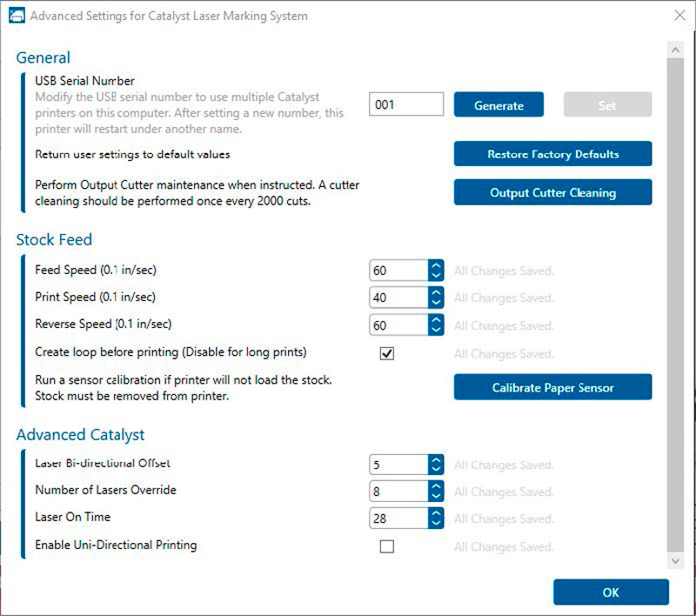Click the Advanced Catalyst section heading
696x616 pixels.
click(80, 434)
